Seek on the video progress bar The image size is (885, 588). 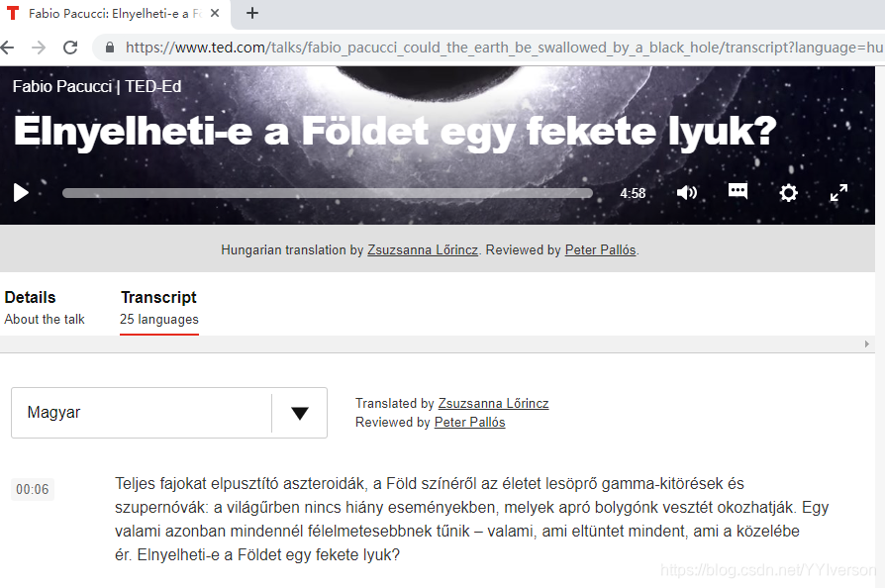click(328, 193)
